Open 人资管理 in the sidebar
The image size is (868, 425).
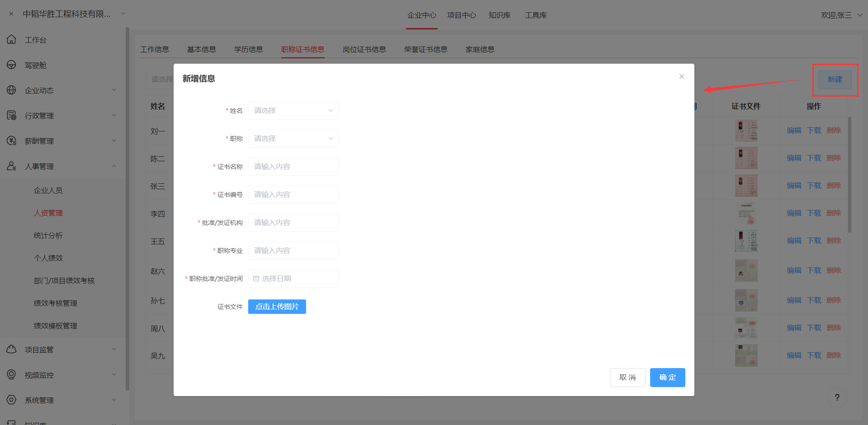(48, 213)
